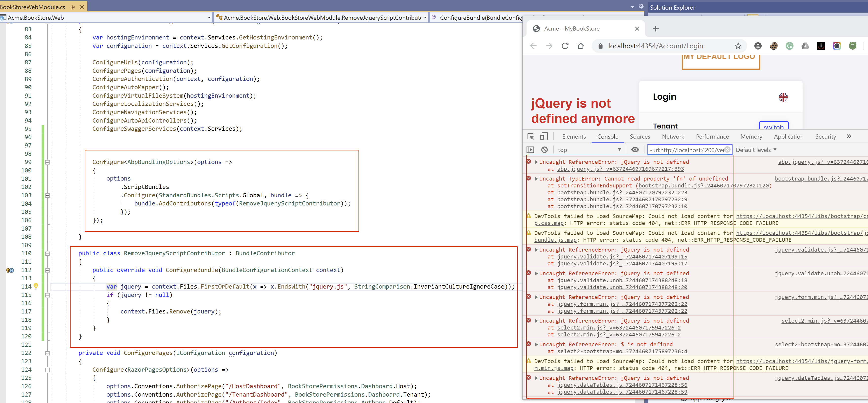Pin the BookStoreWebModule.cs tab

(x=73, y=7)
